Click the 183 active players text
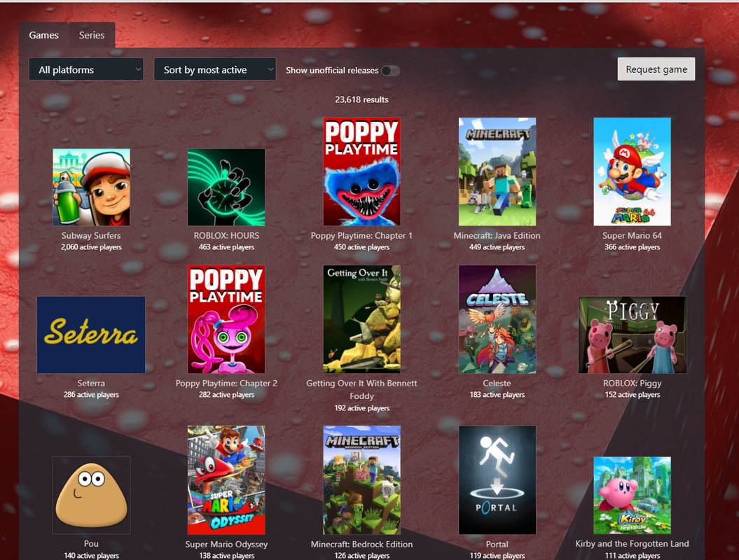 coord(497,395)
